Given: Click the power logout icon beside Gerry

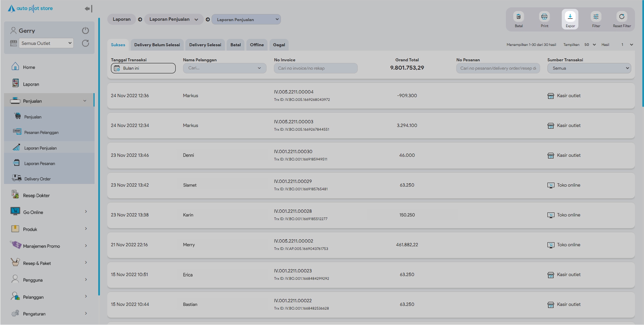Looking at the screenshot, I should [85, 31].
